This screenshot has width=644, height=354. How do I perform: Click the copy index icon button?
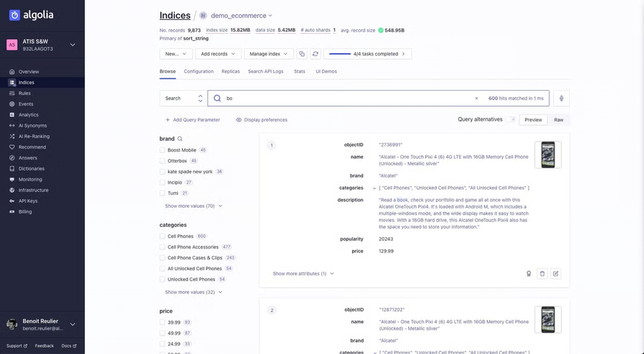tap(302, 54)
